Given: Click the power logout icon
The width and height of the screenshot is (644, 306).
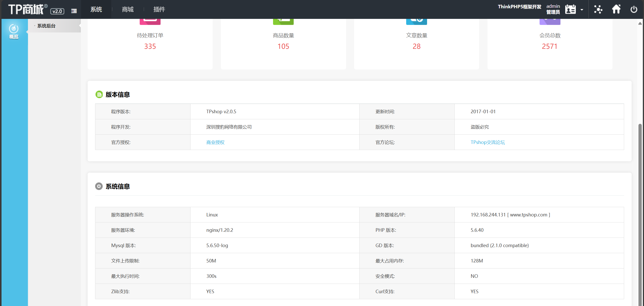Looking at the screenshot, I should pos(634,9).
